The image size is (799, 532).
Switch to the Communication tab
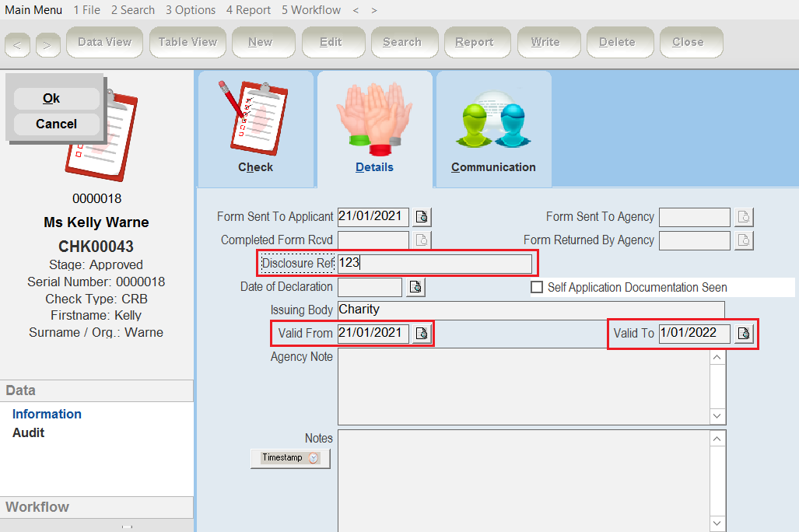pos(492,129)
